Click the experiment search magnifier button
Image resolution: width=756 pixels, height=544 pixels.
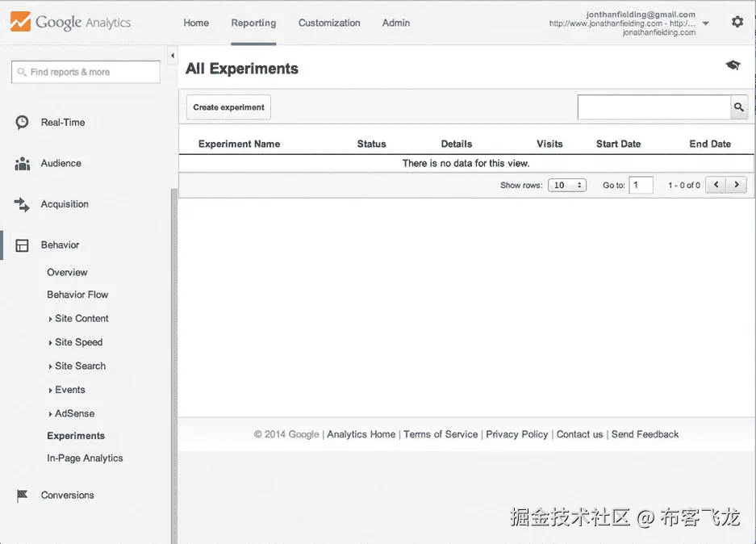click(x=738, y=107)
